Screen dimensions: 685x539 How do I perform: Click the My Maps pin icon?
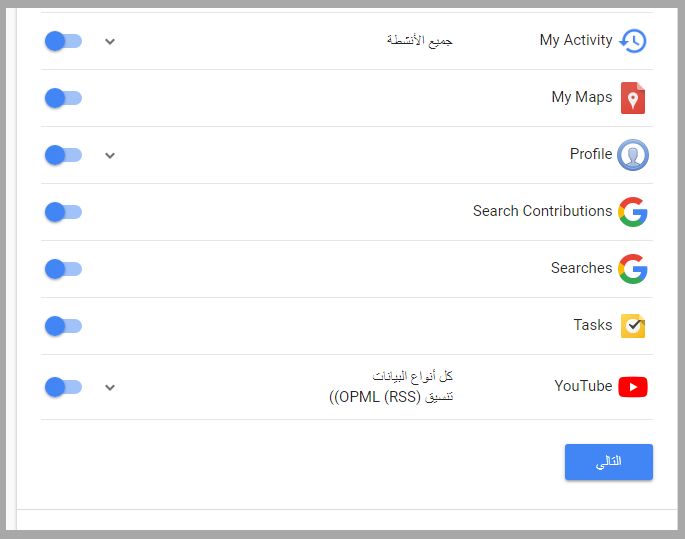point(633,98)
